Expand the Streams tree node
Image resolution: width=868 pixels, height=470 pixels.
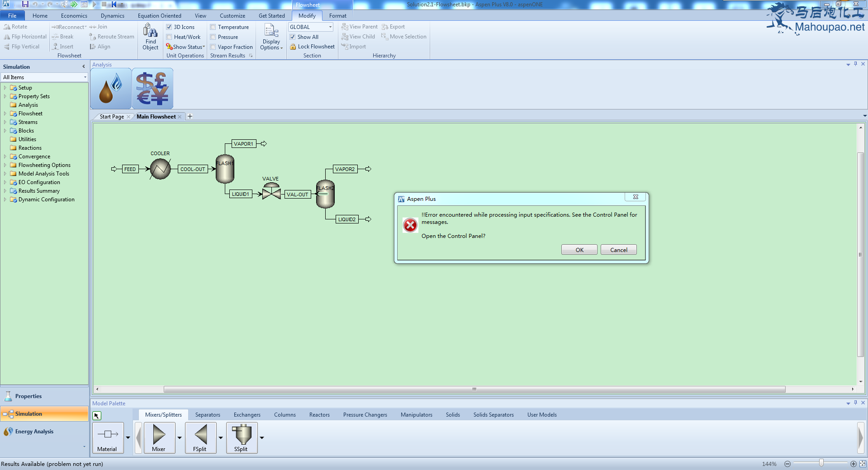[5, 122]
